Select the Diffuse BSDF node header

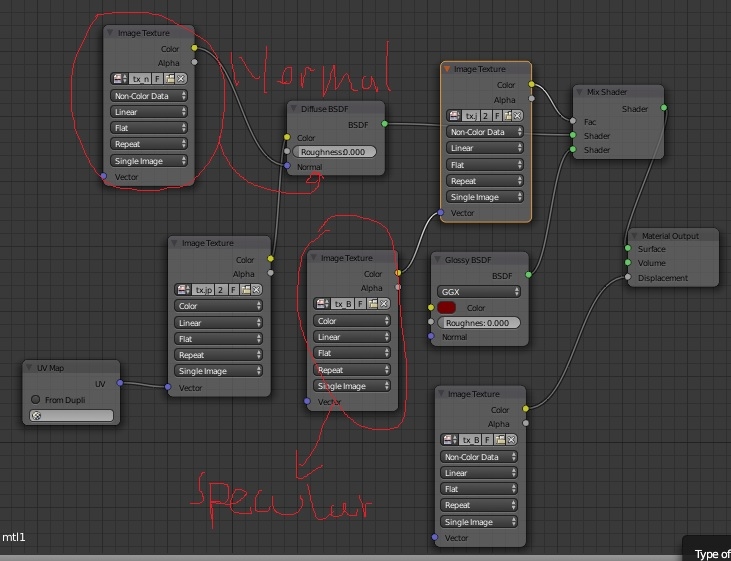tap(336, 109)
